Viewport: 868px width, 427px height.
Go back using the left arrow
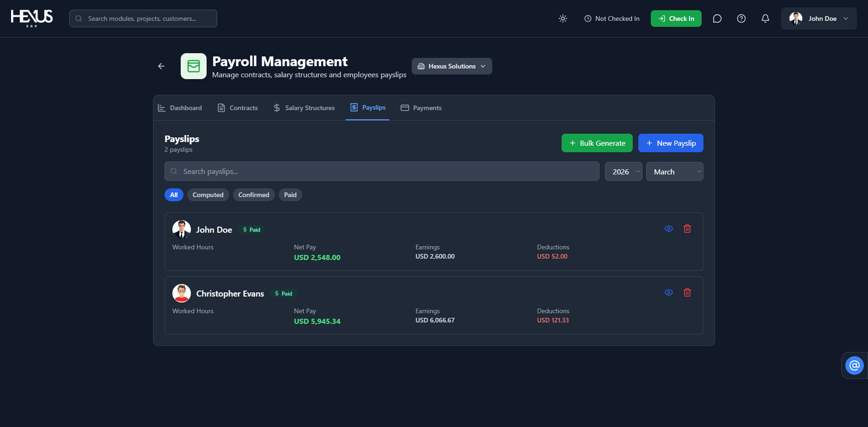(161, 66)
